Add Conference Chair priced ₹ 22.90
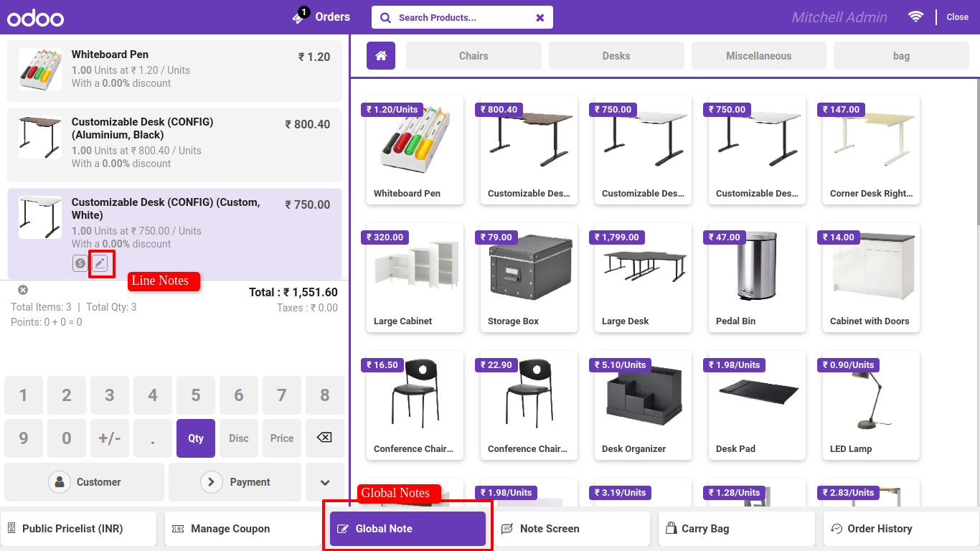Viewport: 980px width, 551px height. (x=529, y=405)
